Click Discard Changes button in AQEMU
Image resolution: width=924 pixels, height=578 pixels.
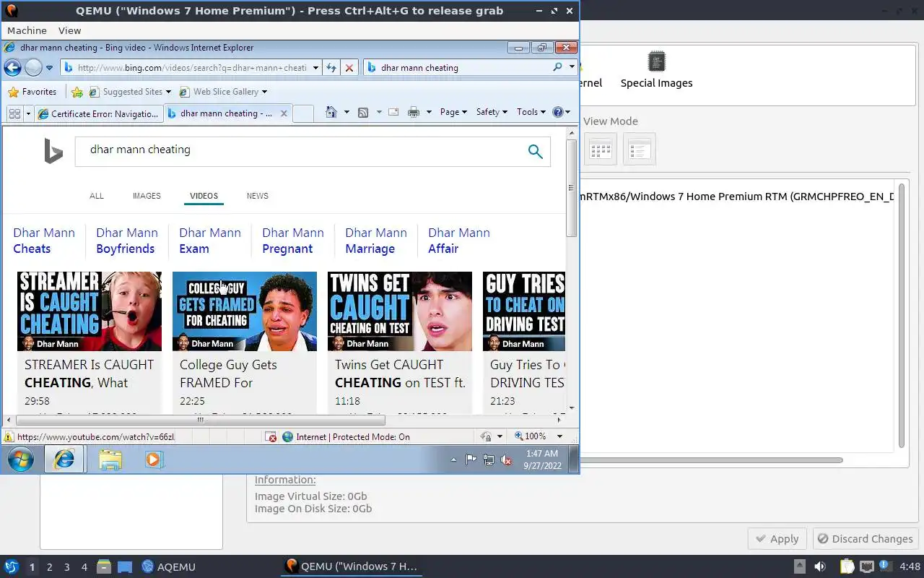865,539
